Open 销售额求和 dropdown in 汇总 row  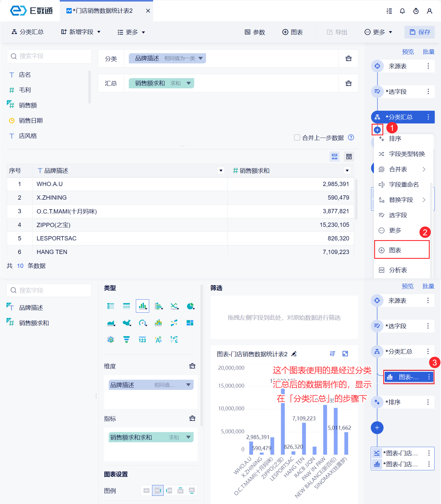pyautogui.click(x=189, y=83)
